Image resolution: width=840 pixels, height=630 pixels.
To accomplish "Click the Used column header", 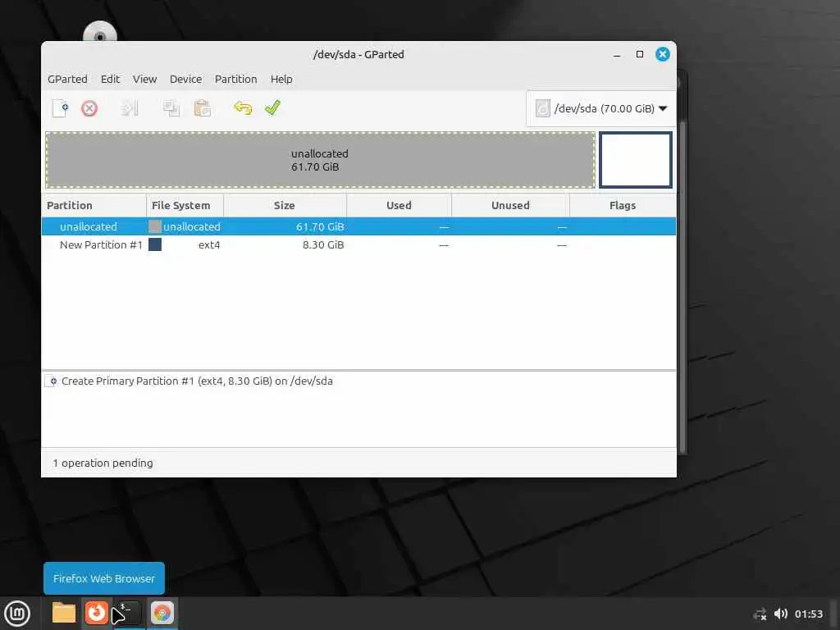I will (x=399, y=206).
